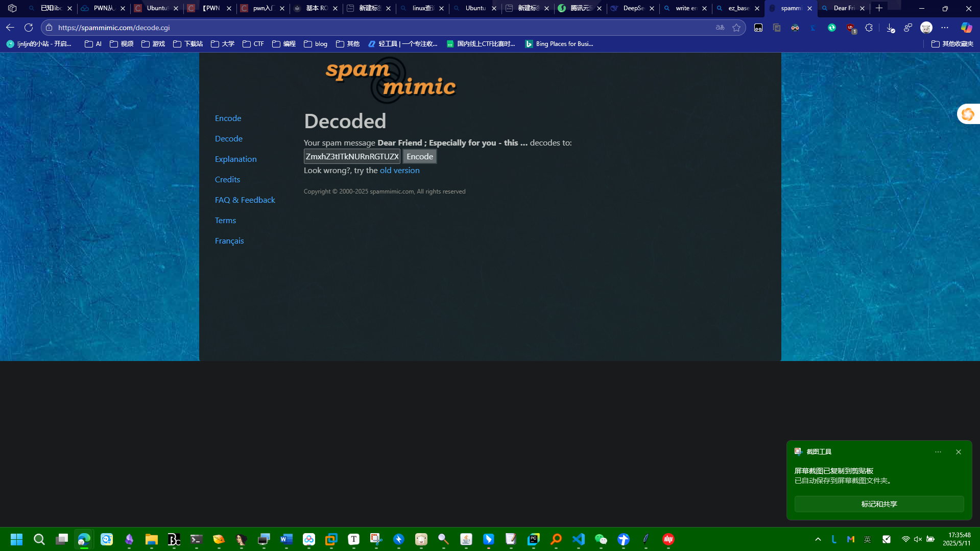Image resolution: width=980 pixels, height=551 pixels.
Task: Go to the Encode page link
Action: [228, 118]
